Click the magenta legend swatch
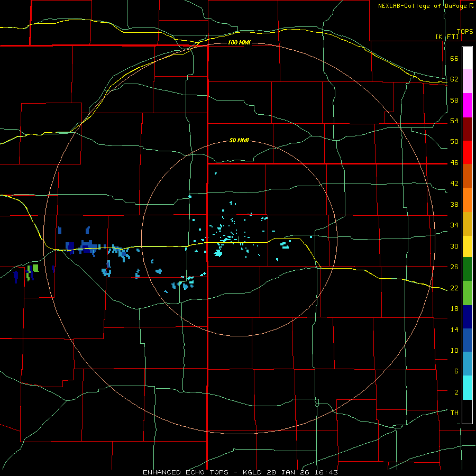 pyautogui.click(x=467, y=105)
